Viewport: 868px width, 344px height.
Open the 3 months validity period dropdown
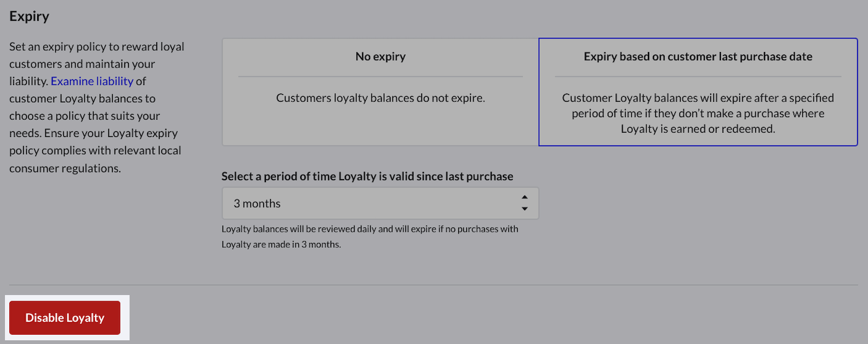379,203
